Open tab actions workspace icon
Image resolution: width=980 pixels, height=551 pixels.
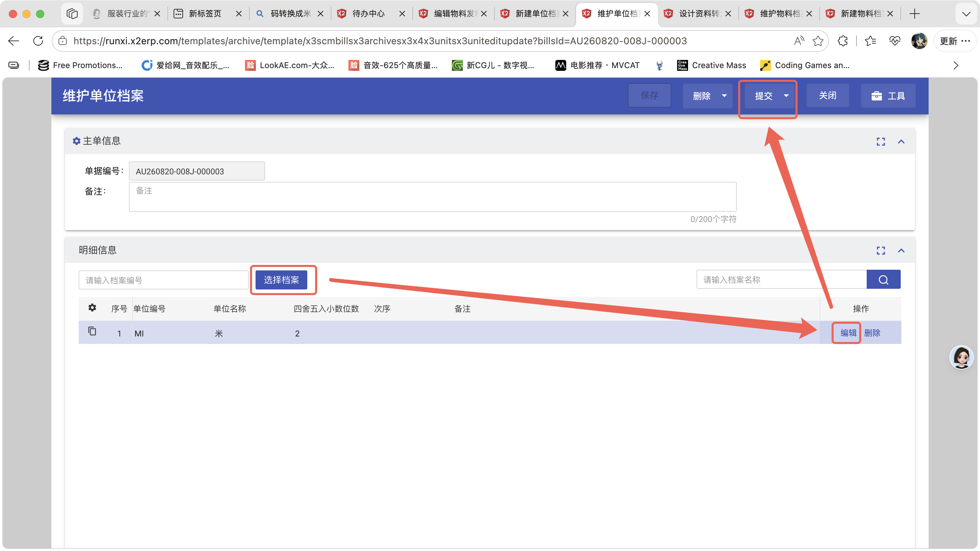pos(72,14)
